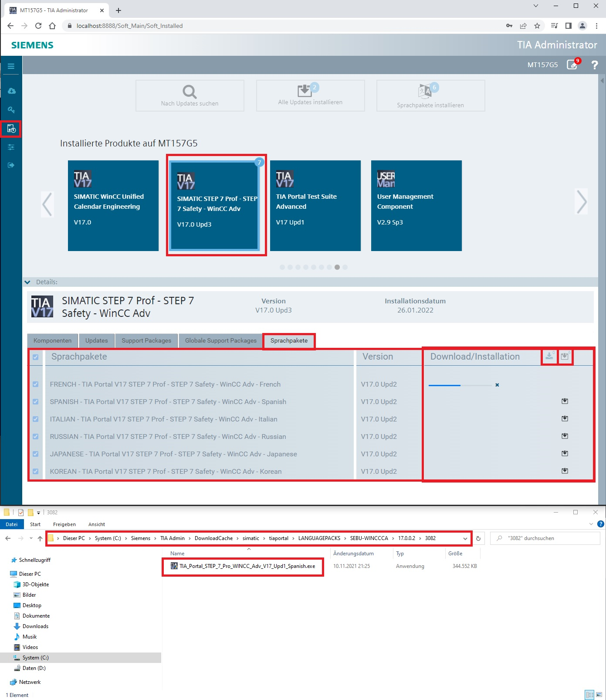Open the Support Packages tab

click(x=146, y=340)
